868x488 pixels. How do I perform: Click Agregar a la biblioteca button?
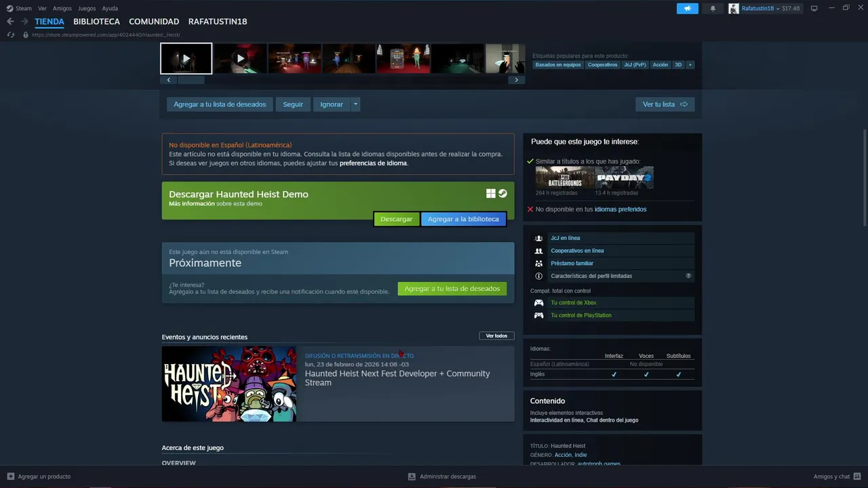(463, 219)
